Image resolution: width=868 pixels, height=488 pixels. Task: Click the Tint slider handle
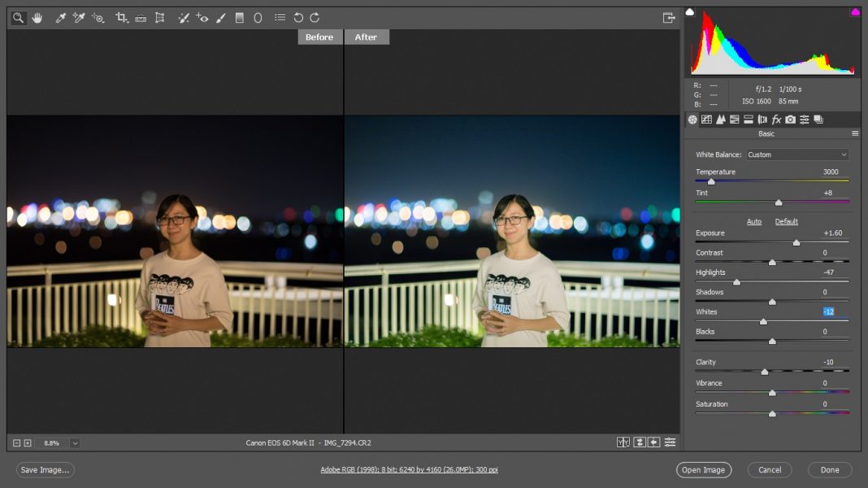point(779,203)
